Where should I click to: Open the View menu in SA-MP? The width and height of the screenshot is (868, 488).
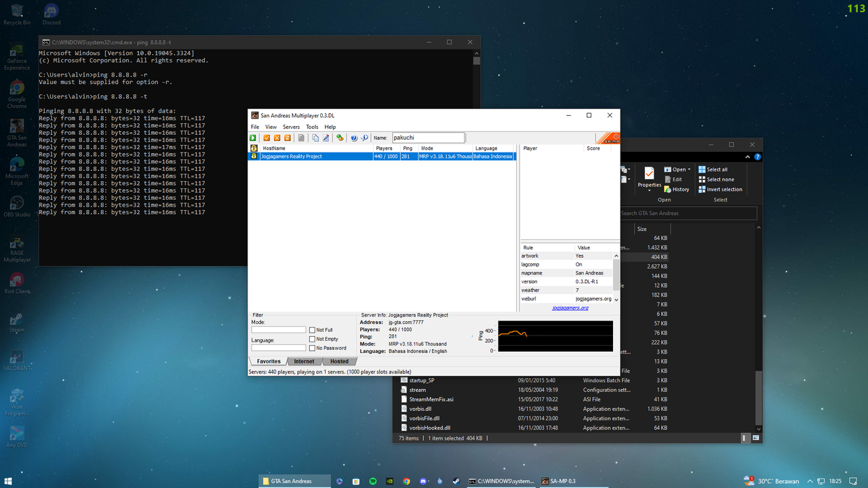(271, 127)
